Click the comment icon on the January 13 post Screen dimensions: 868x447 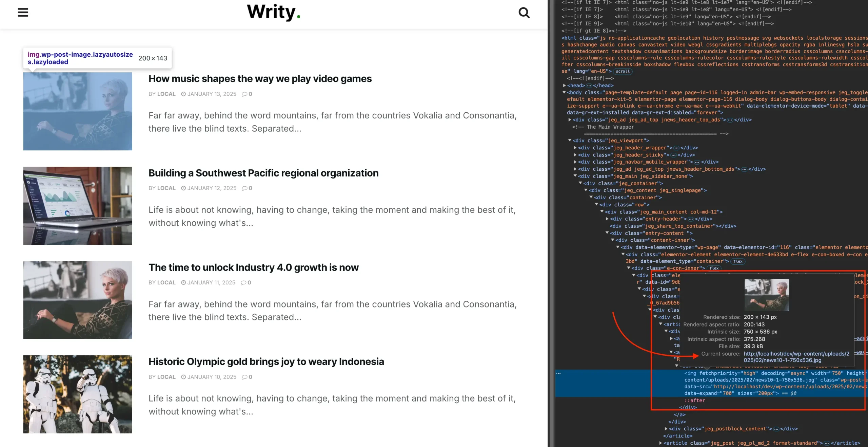[244, 94]
